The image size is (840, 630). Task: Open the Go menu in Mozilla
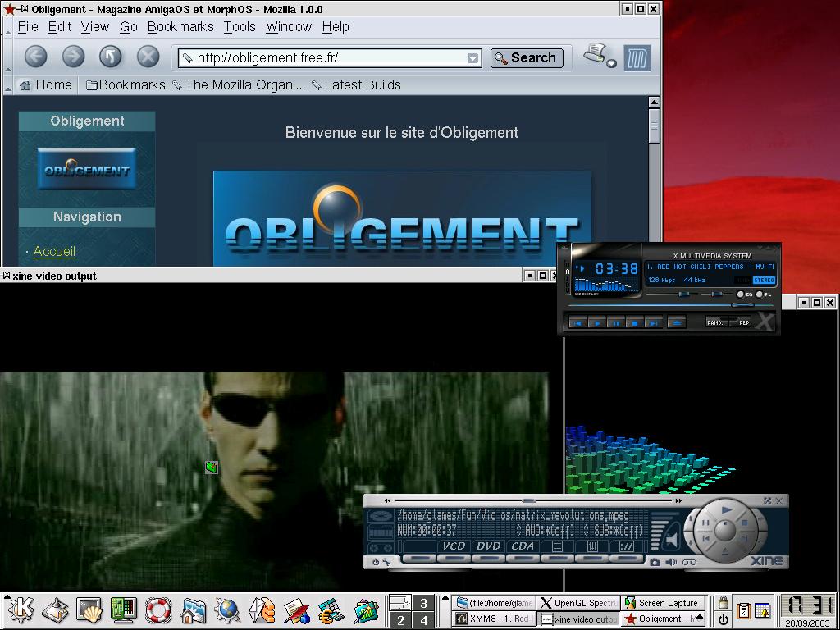[129, 27]
